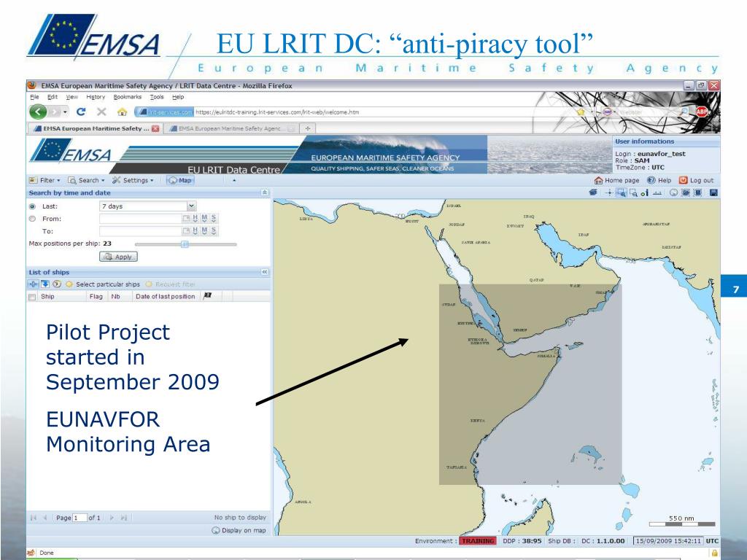Click the calendar icon in To row
Screen dimensions: 747x560
(x=186, y=231)
